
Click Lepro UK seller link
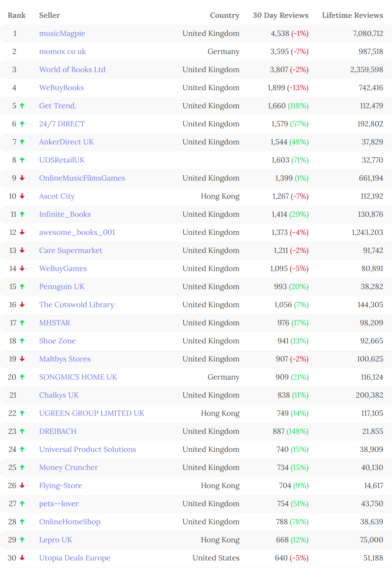(x=56, y=540)
